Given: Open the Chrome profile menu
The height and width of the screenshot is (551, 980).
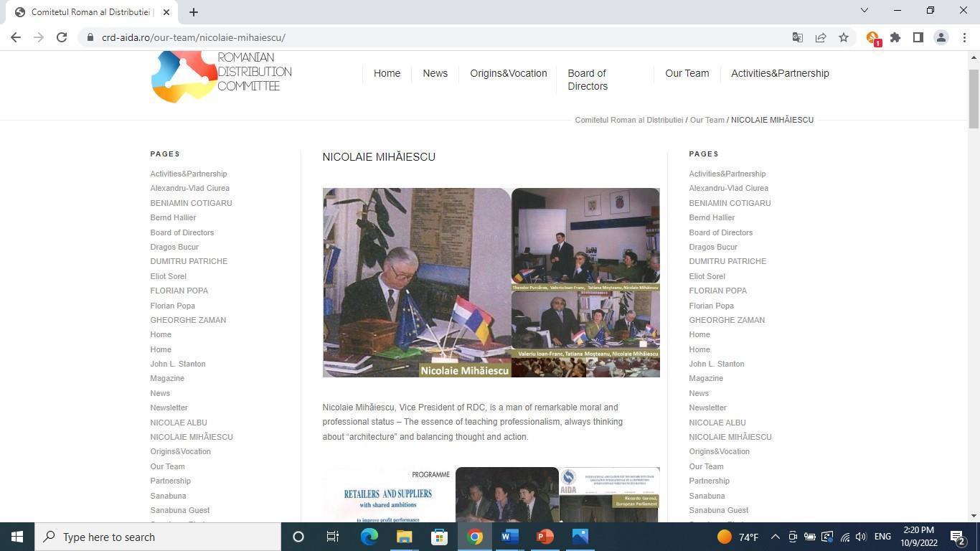Looking at the screenshot, I should click(x=941, y=37).
